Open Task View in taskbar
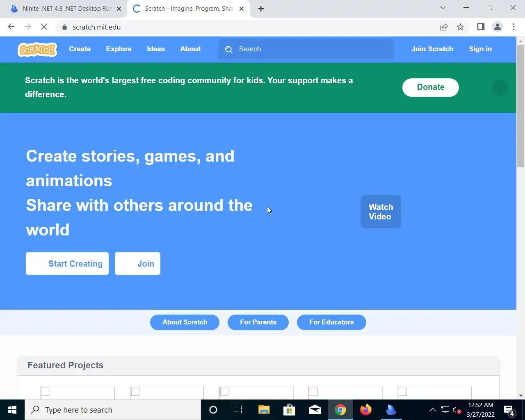 click(238, 410)
